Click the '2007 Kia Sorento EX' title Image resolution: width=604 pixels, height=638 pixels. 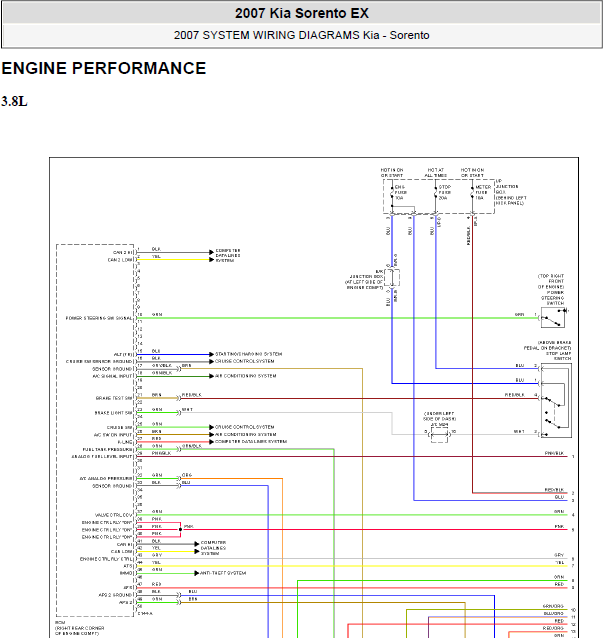(302, 13)
